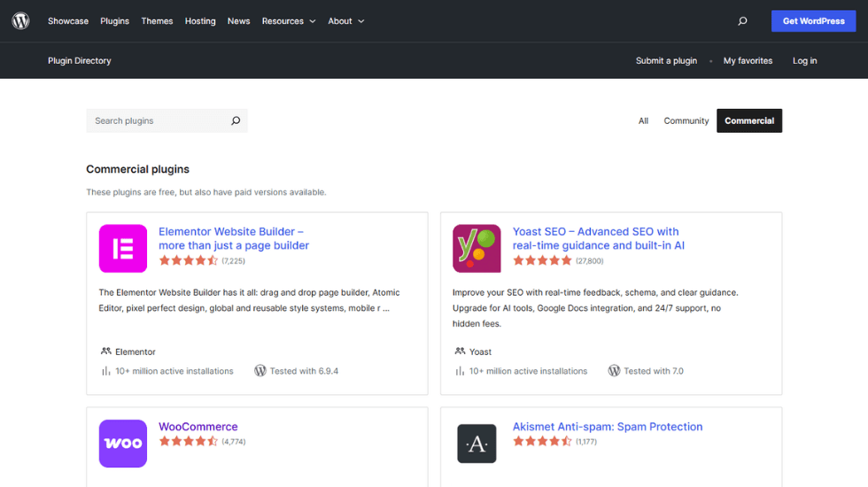Open Yoast SEO title link
Image resolution: width=868 pixels, height=487 pixels.
coord(599,238)
